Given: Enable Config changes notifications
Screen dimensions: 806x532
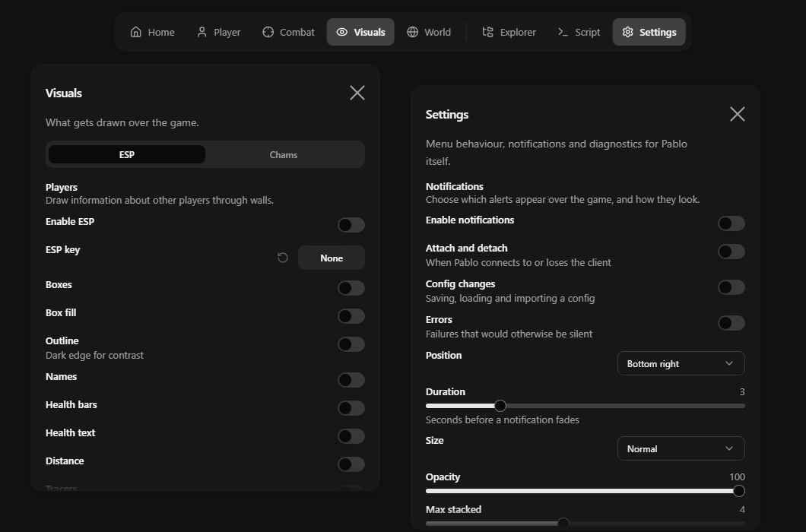Looking at the screenshot, I should pyautogui.click(x=731, y=287).
